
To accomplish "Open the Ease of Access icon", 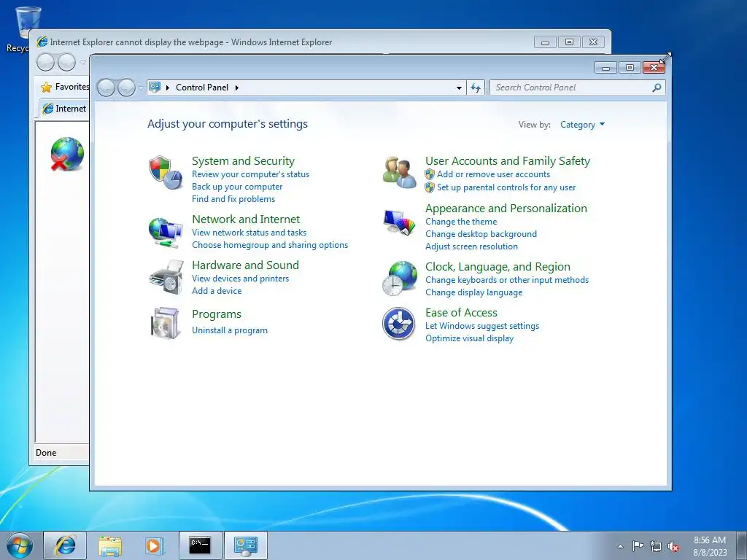I will (399, 324).
